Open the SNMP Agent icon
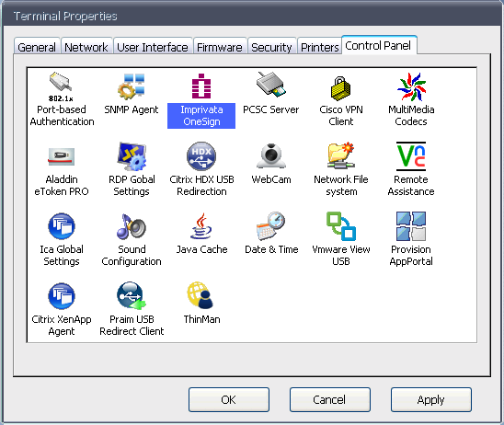 (132, 86)
